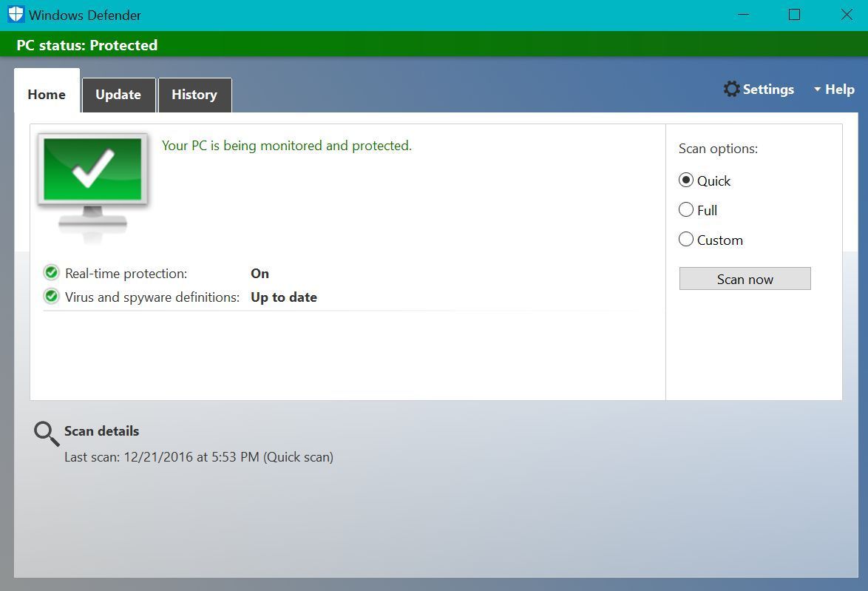Click the 'Windows Defender' title text
The width and height of the screenshot is (868, 591).
[x=85, y=15]
